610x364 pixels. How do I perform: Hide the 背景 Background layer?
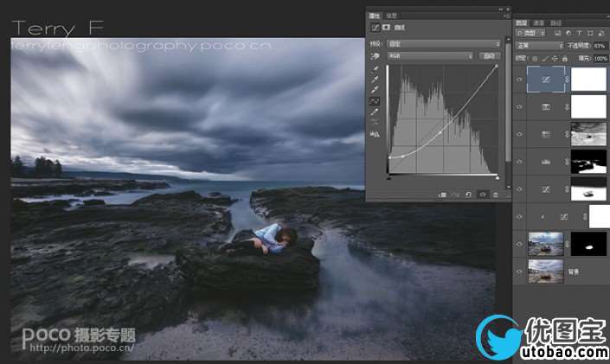[x=519, y=271]
